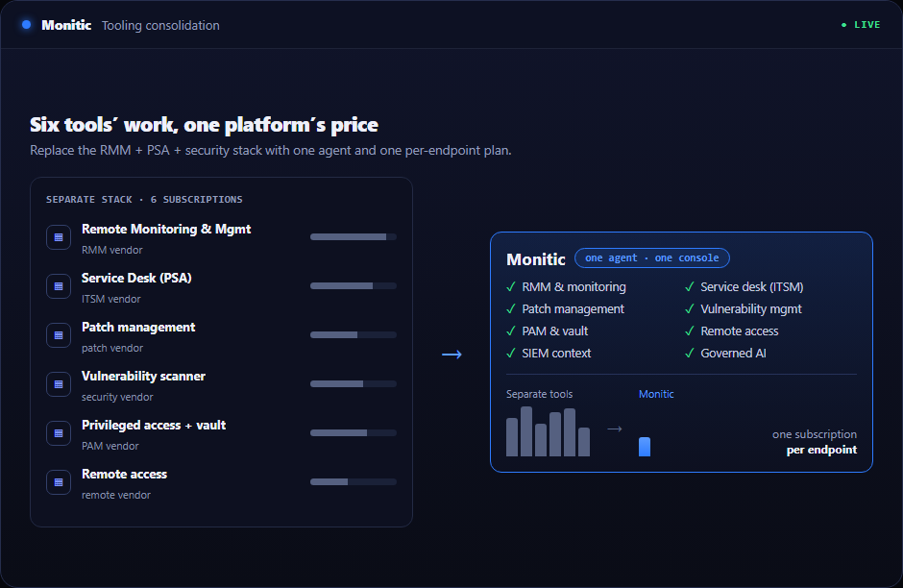Click the 'RMM vendor' subtitle
The image size is (903, 588).
pos(111,250)
